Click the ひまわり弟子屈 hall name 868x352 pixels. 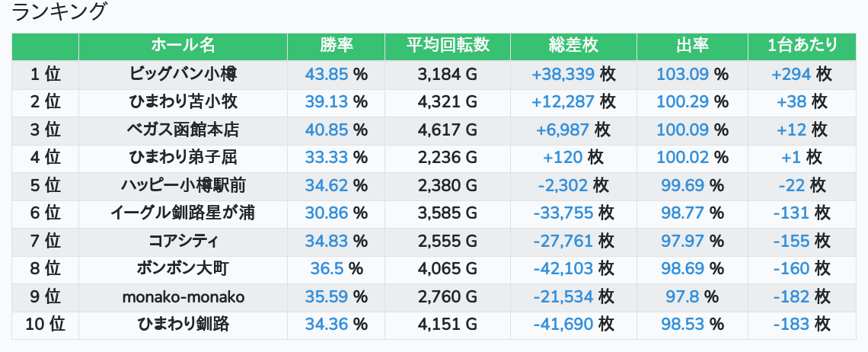[183, 158]
